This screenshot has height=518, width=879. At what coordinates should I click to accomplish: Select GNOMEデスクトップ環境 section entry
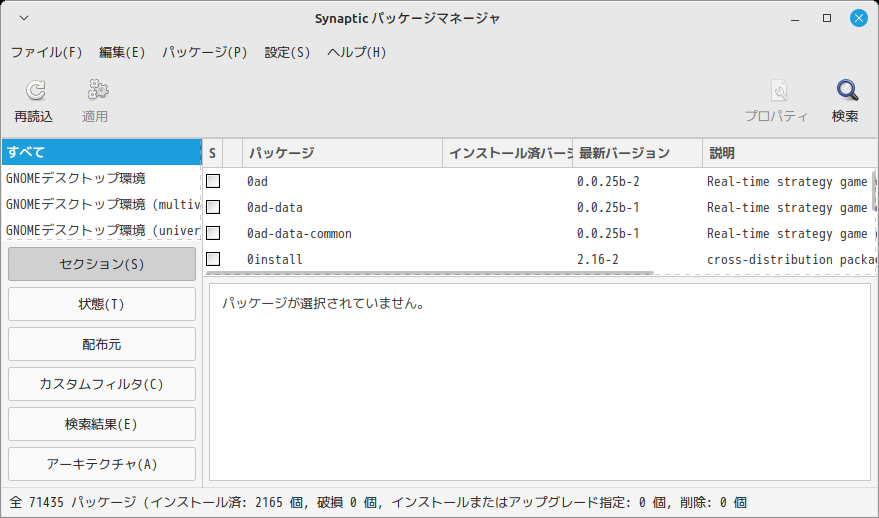[x=101, y=178]
